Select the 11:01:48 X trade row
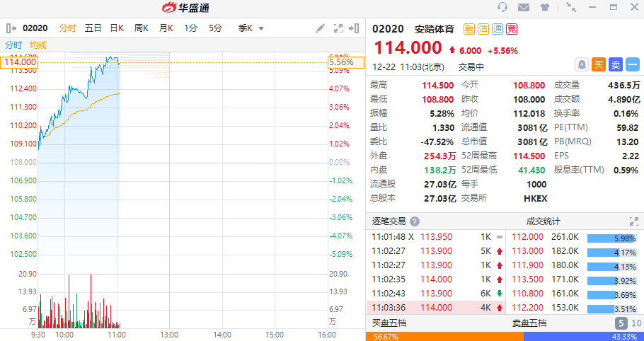The width and height of the screenshot is (644, 341). click(x=436, y=237)
